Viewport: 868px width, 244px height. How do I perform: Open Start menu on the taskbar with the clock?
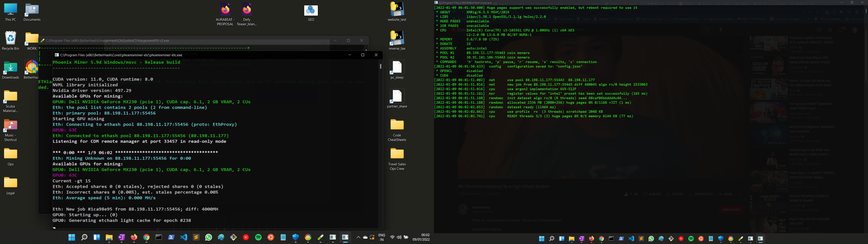tap(72, 237)
